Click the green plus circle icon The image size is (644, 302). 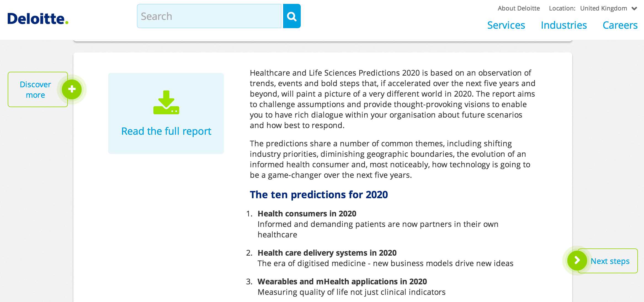click(72, 89)
